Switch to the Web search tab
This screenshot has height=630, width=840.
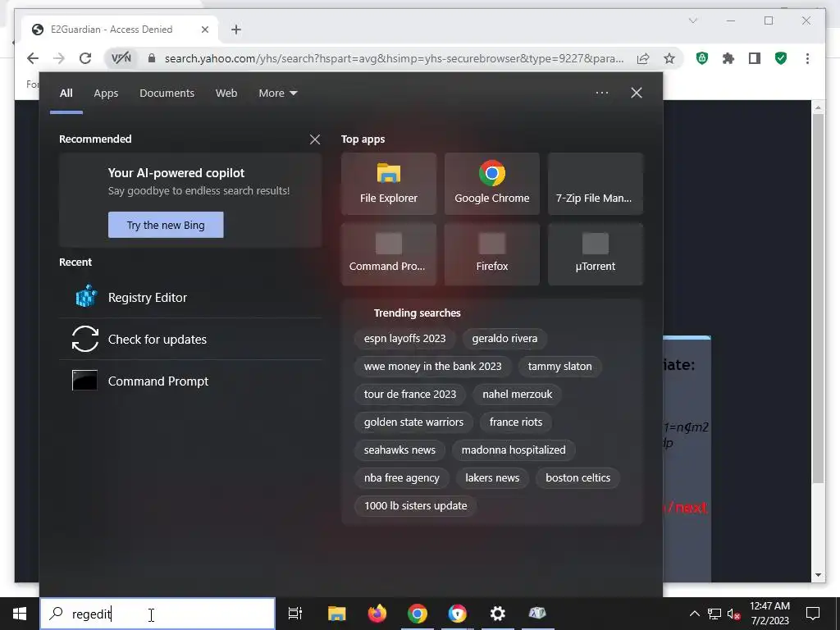pos(226,94)
